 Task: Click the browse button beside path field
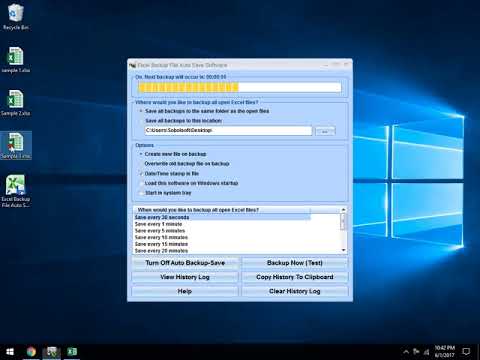pyautogui.click(x=325, y=131)
